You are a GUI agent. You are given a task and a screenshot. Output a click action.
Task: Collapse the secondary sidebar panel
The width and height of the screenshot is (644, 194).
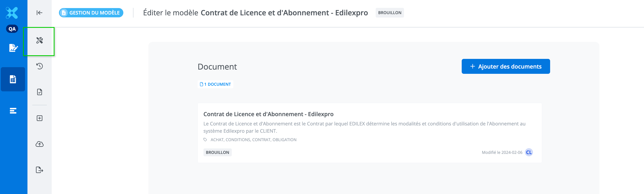click(x=40, y=13)
